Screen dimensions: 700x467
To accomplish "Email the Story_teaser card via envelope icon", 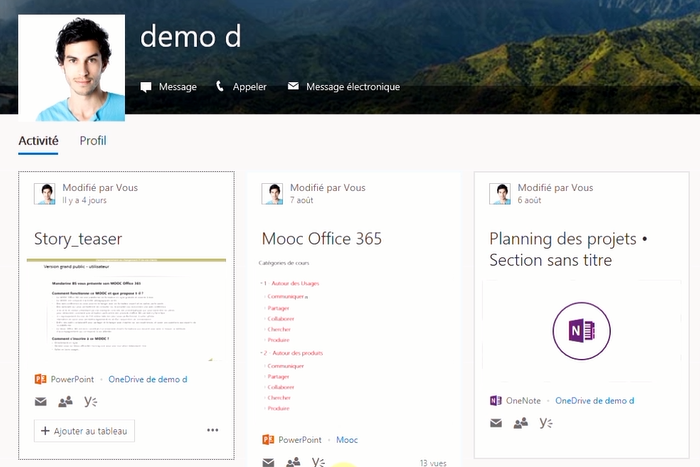I will pyautogui.click(x=41, y=402).
